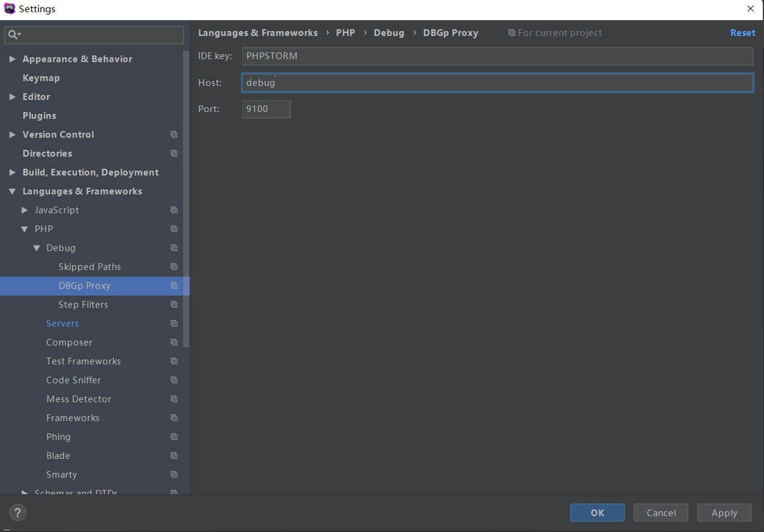Focus the settings search box
The image size is (764, 532).
(94, 35)
